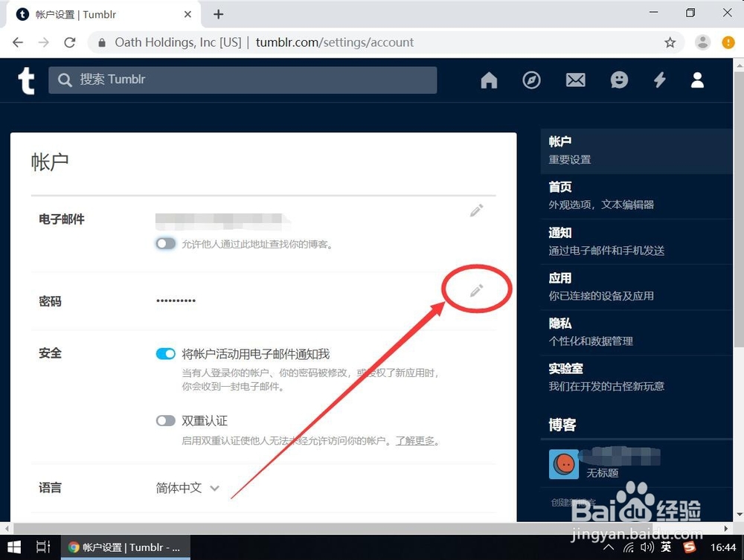744x560 pixels.
Task: Click the pencil icon beside the email address
Action: pos(476,211)
